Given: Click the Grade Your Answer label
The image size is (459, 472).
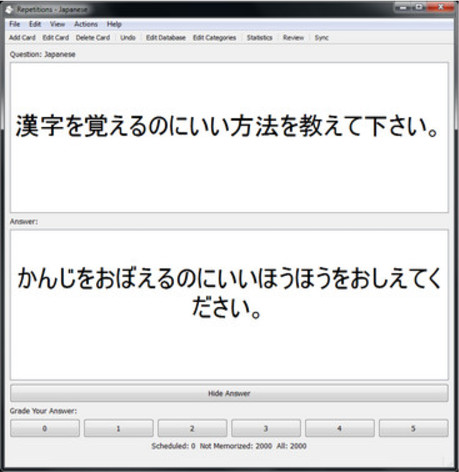Looking at the screenshot, I should click(x=43, y=411).
